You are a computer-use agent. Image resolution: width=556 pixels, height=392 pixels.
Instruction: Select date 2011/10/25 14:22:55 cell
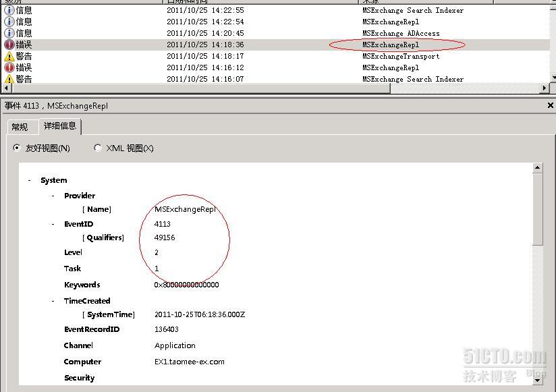point(205,10)
